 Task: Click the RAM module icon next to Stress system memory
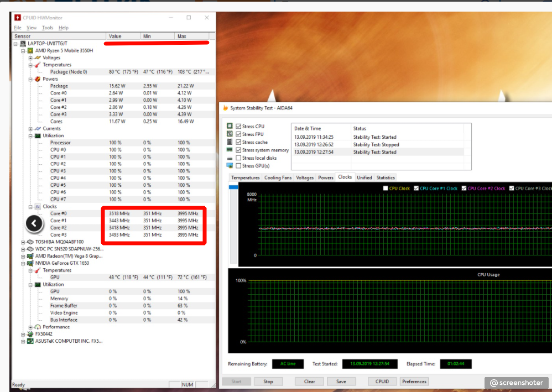pos(230,150)
